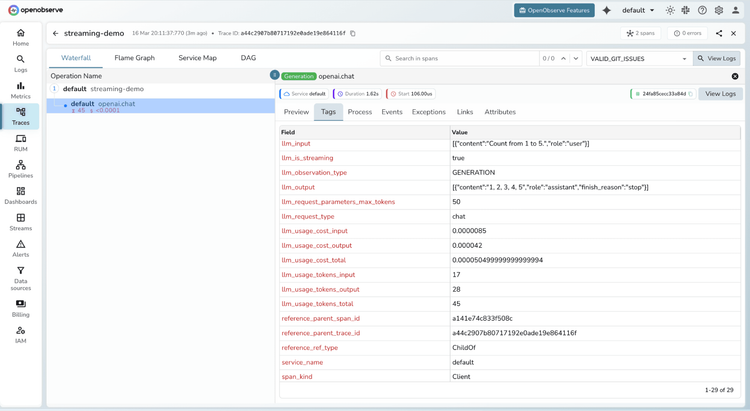Click the Search in spans field

pos(460,58)
